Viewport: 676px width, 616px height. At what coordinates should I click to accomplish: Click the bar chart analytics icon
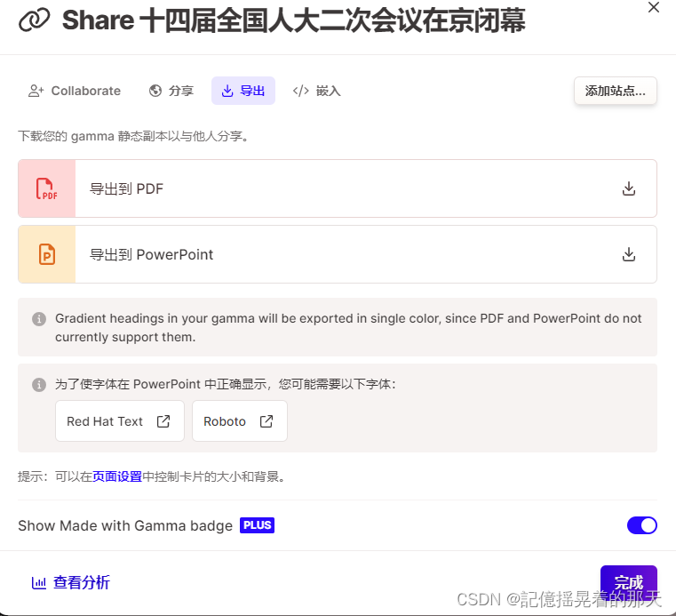pos(39,583)
